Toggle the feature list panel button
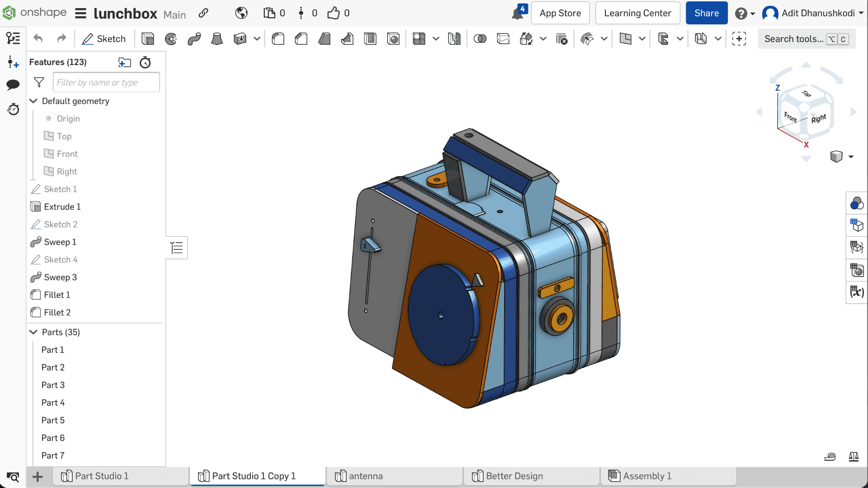868x488 pixels. [177, 248]
